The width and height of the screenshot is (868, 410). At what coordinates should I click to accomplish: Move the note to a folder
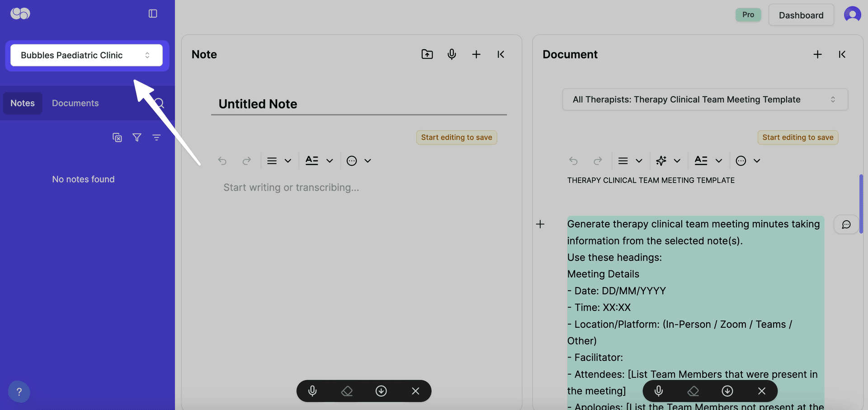coord(427,54)
